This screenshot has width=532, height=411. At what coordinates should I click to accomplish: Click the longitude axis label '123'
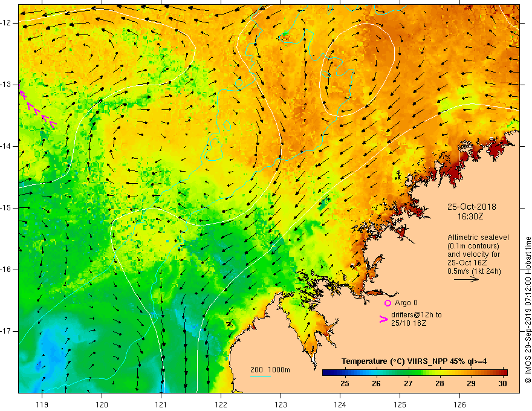pos(281,404)
